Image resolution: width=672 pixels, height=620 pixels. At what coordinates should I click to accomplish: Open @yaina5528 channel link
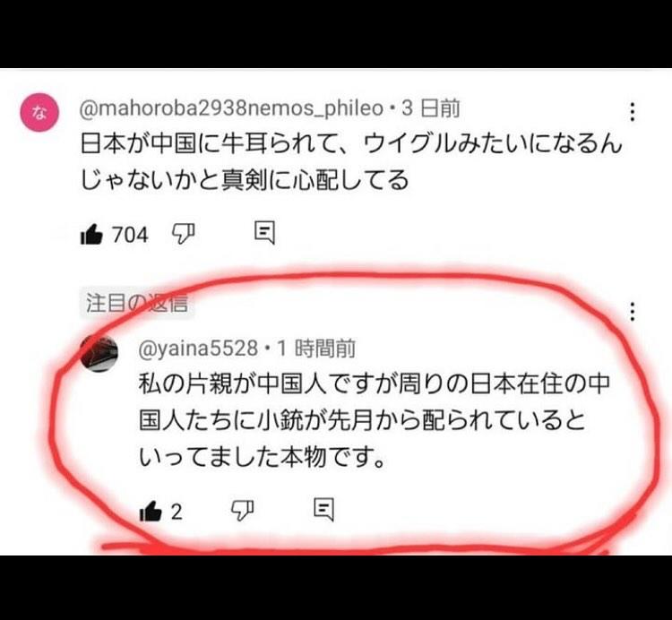tap(198, 349)
